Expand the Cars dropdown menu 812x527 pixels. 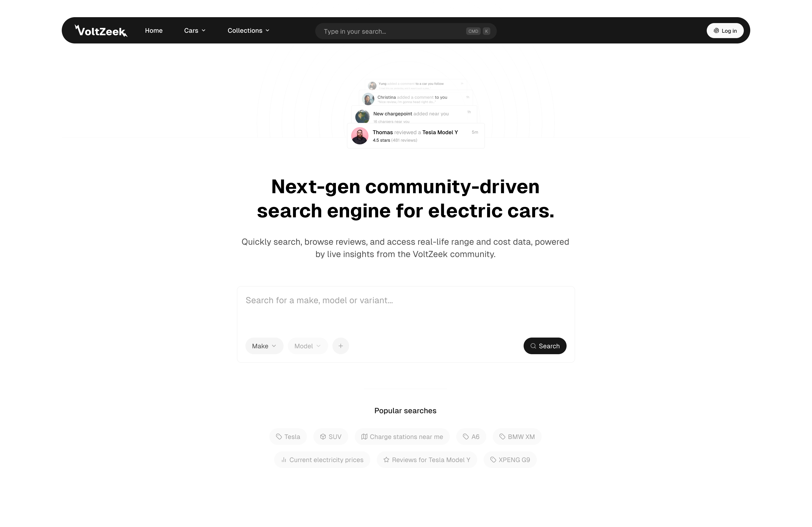[195, 30]
